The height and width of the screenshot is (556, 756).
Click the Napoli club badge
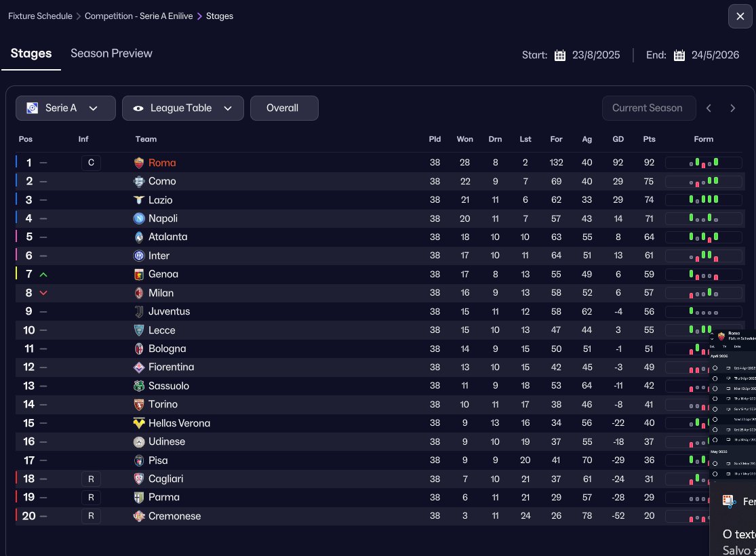click(139, 218)
